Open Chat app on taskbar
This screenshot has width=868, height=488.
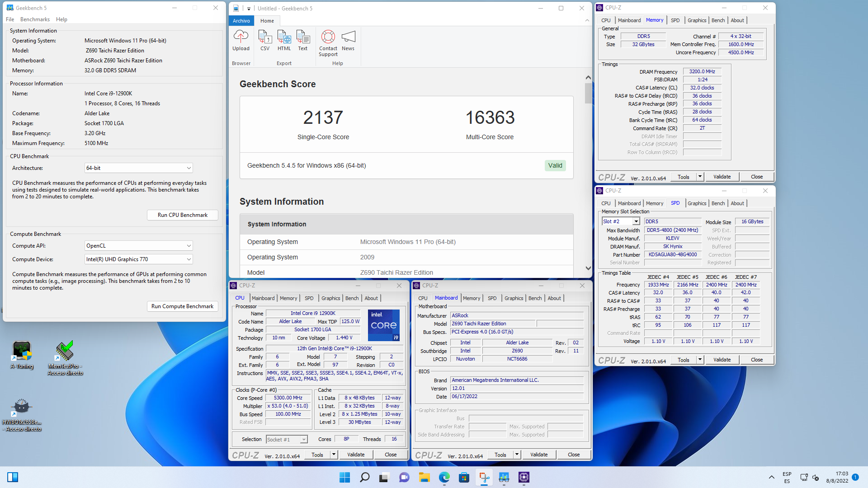pyautogui.click(x=404, y=477)
